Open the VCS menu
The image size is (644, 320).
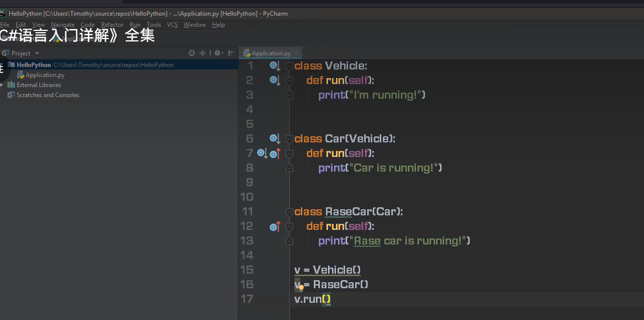[172, 25]
